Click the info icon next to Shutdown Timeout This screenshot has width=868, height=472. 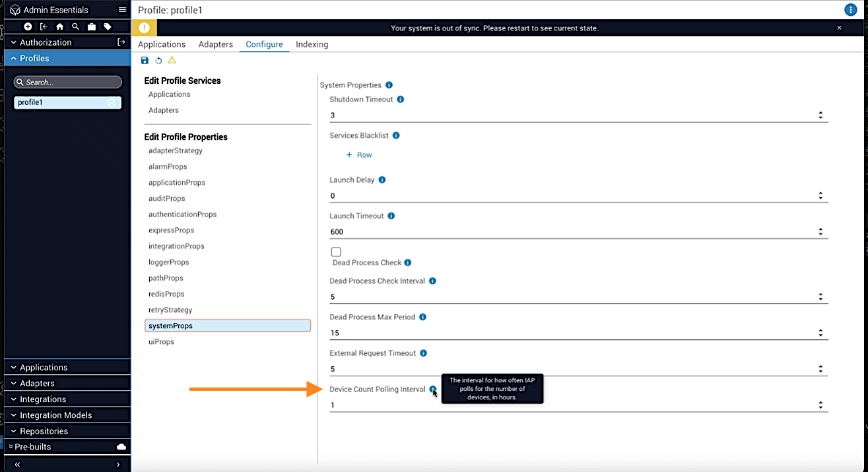(401, 100)
